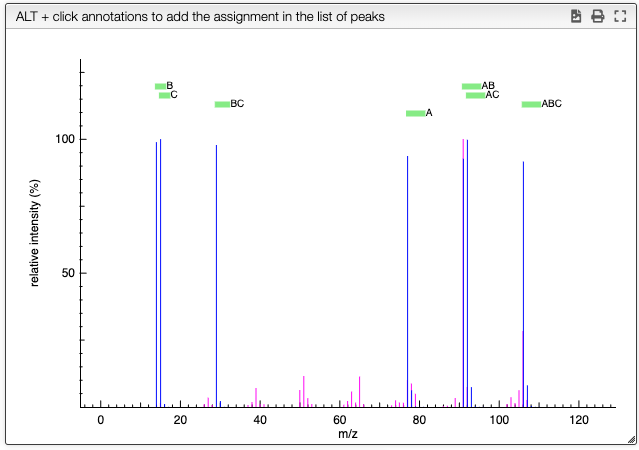
Task: Click the blue peak near m/z 29
Action: click(x=216, y=276)
